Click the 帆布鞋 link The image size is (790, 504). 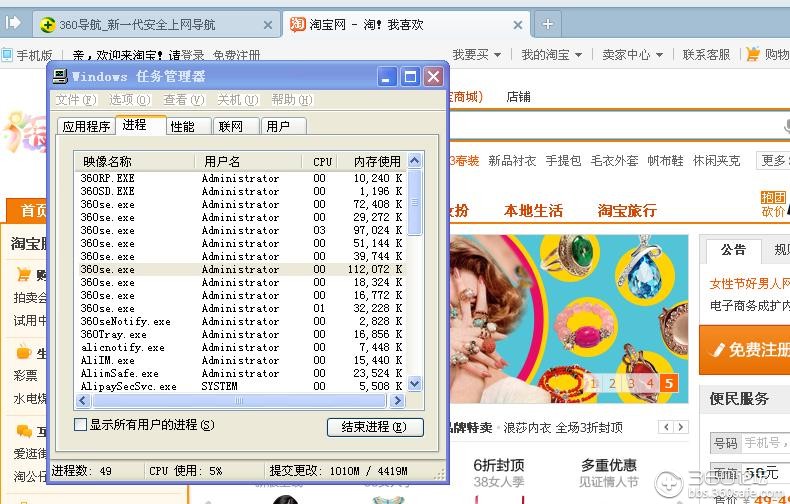coord(665,161)
